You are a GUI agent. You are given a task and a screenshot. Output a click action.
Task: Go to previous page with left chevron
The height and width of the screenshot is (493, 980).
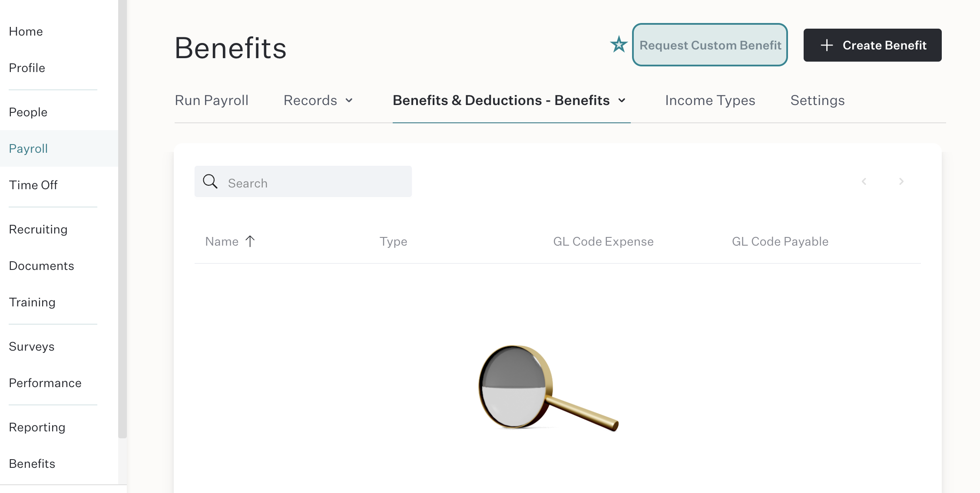pos(864,181)
